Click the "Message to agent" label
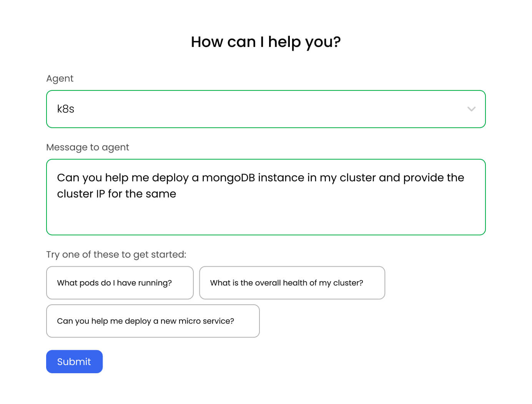Image resolution: width=532 pixels, height=404 pixels. click(88, 147)
